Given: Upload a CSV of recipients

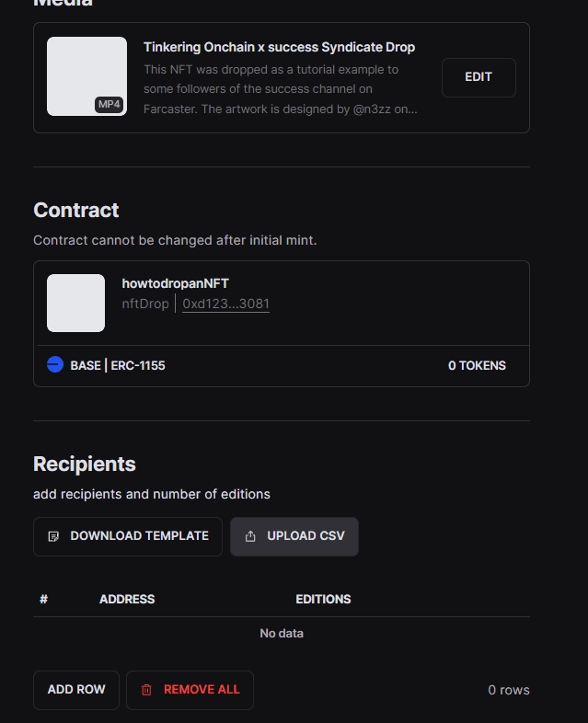Looking at the screenshot, I should tap(294, 536).
